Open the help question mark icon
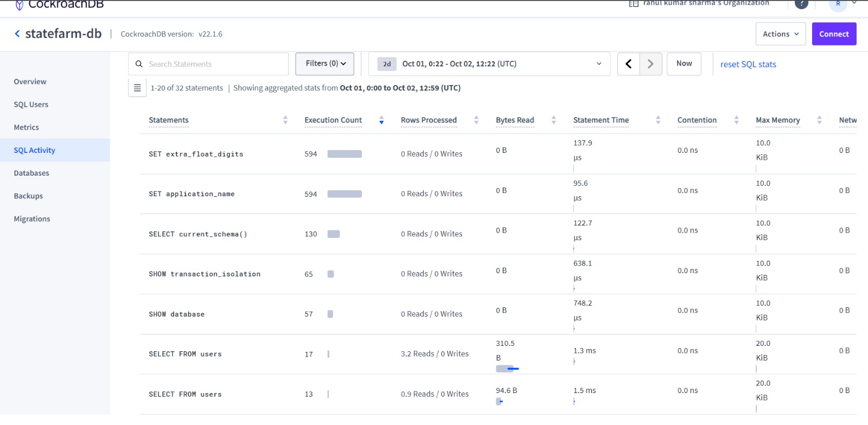This screenshot has width=868, height=425. 801,3
